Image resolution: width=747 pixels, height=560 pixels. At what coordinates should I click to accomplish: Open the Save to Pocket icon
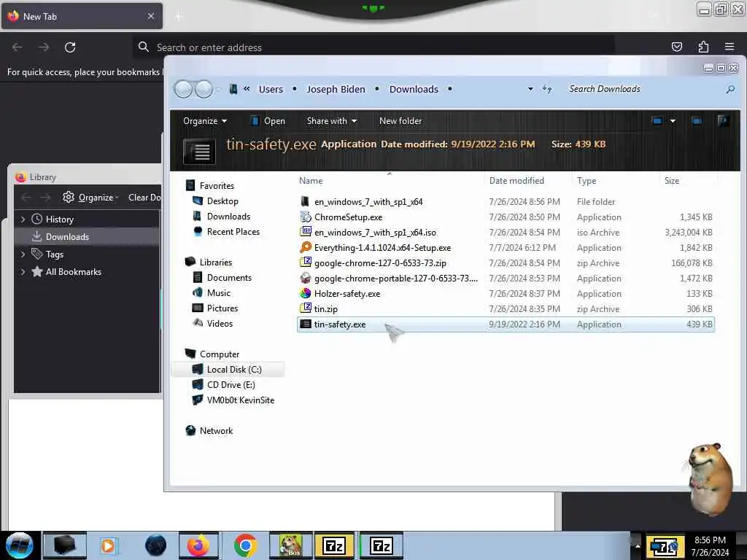tap(676, 47)
